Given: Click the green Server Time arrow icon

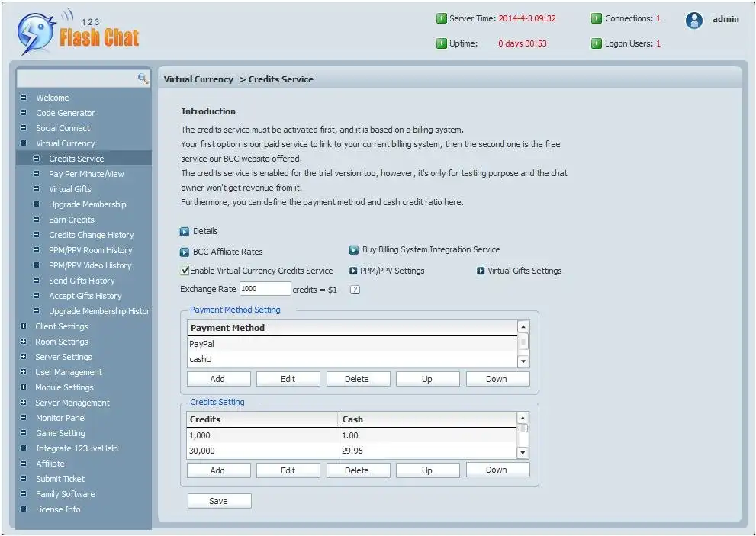Looking at the screenshot, I should [441, 18].
